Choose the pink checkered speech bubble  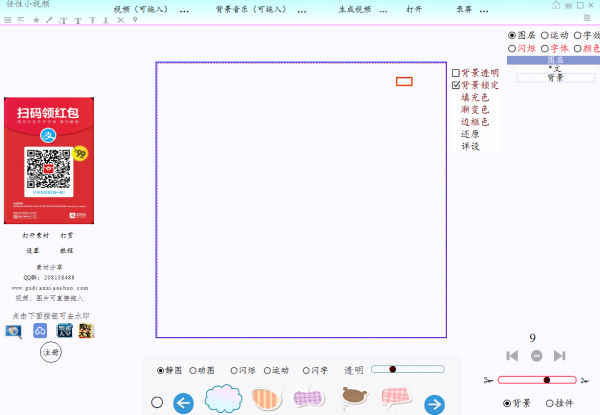click(396, 397)
